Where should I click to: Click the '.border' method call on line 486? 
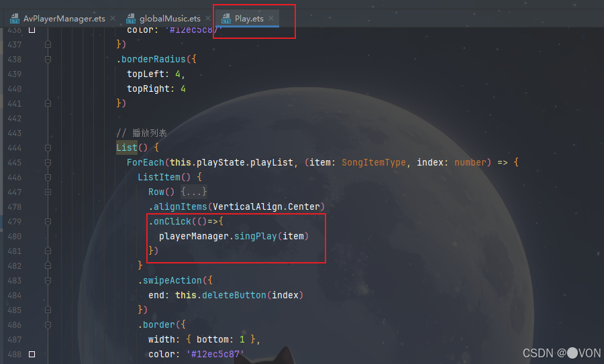coord(156,324)
